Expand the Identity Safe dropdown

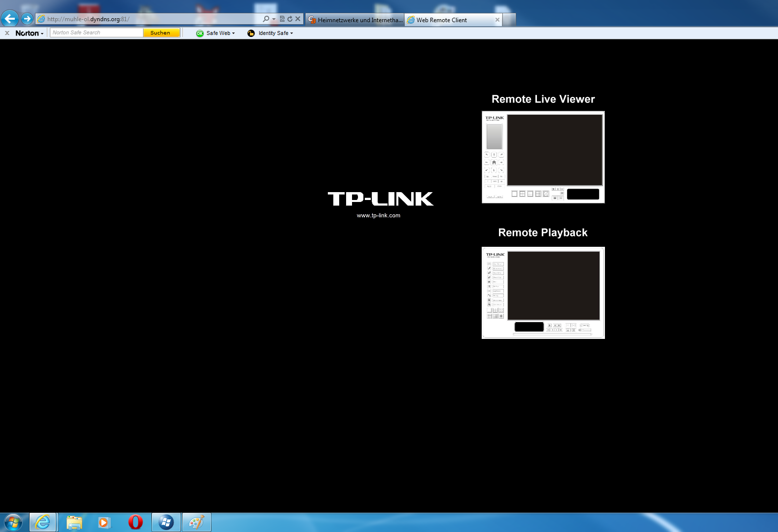291,33
